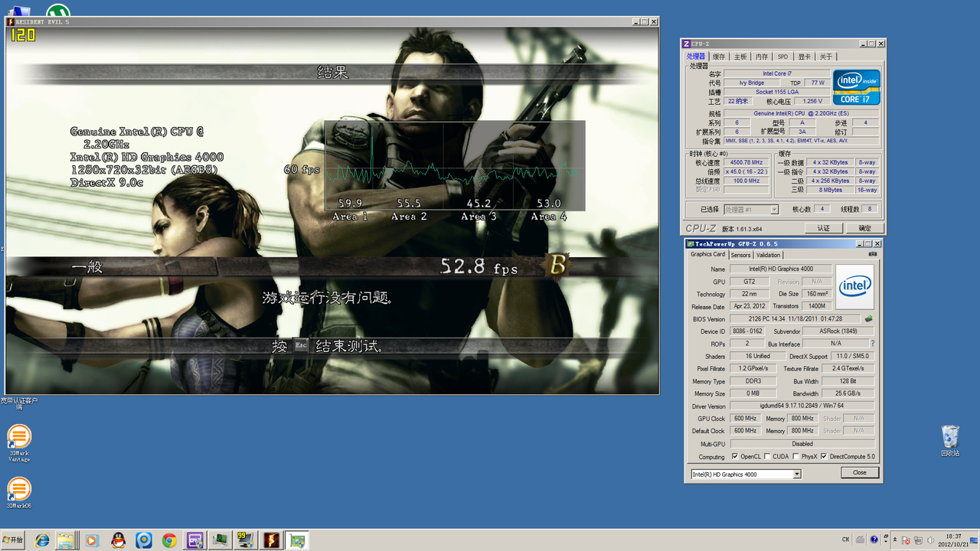Click the Start button (开始) on the taskbar

click(13, 540)
